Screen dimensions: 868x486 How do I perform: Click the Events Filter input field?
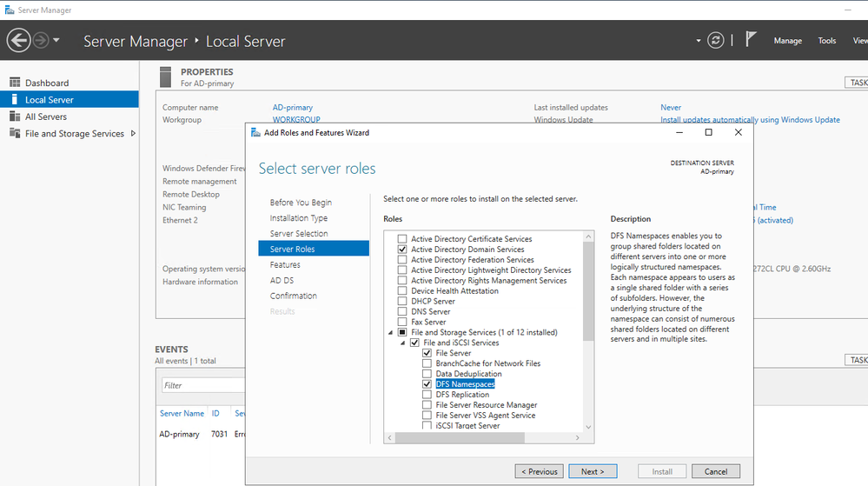point(203,385)
